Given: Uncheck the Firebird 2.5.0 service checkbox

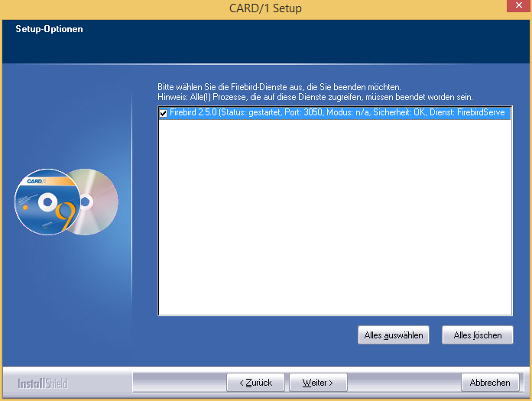Looking at the screenshot, I should click(164, 113).
